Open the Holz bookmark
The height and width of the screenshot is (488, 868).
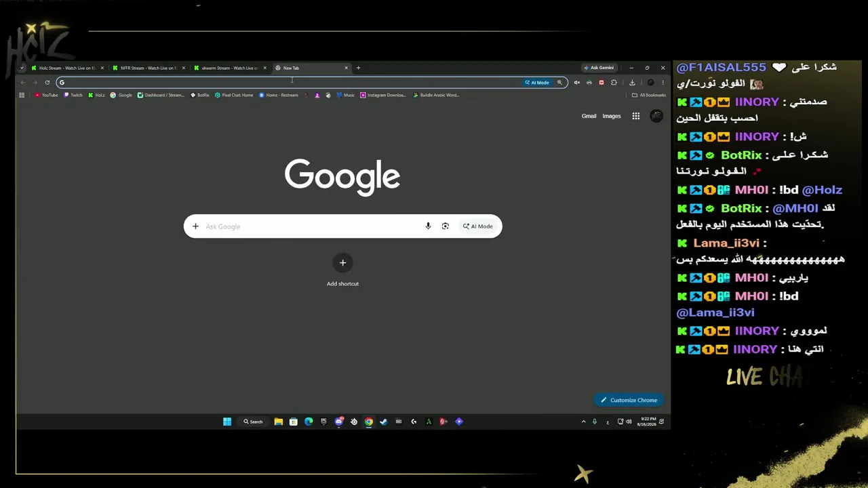point(96,95)
